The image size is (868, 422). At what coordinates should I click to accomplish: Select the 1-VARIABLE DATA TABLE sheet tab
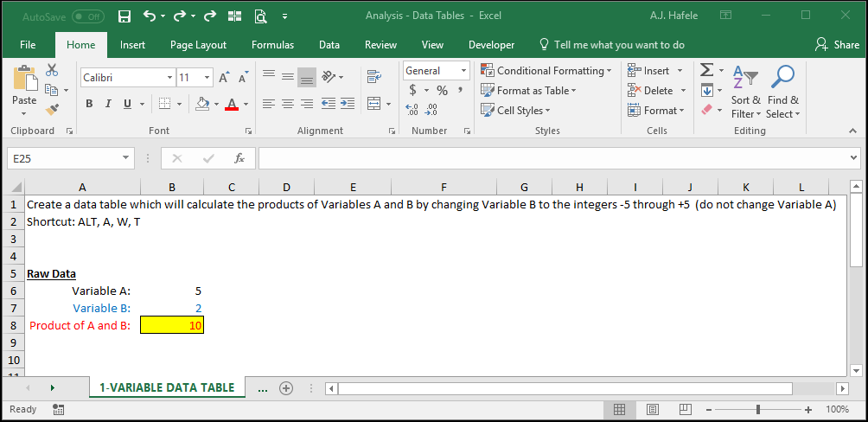(x=167, y=387)
